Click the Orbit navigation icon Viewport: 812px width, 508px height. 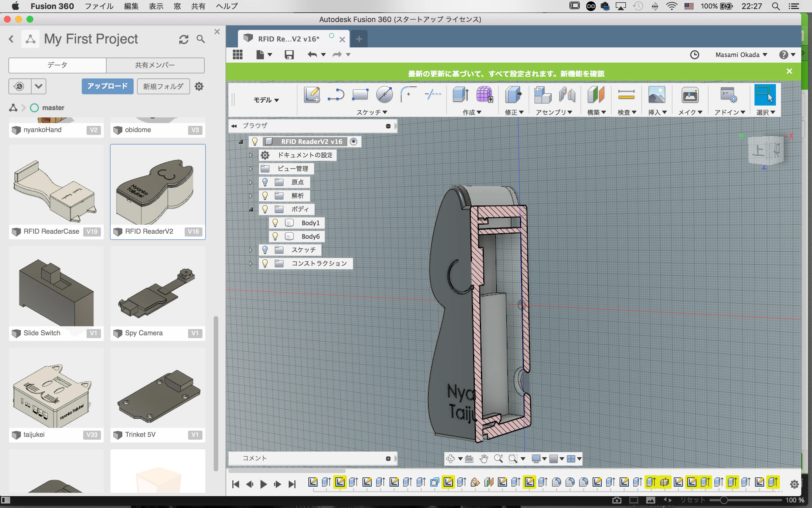tap(451, 459)
